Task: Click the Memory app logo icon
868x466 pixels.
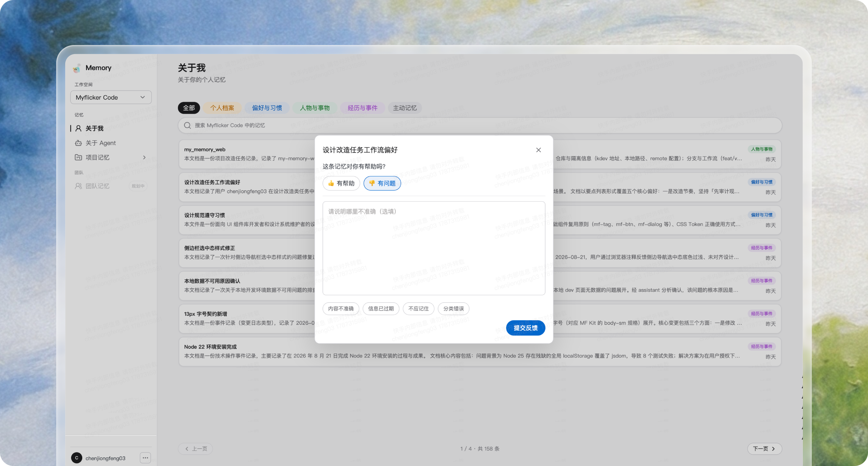Action: 77,68
